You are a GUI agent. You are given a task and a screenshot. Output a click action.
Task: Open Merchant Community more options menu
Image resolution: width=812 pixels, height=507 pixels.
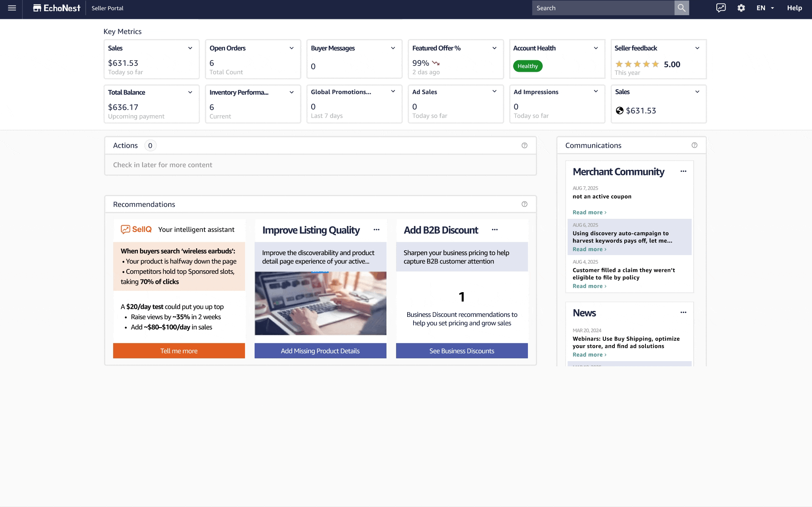683,171
